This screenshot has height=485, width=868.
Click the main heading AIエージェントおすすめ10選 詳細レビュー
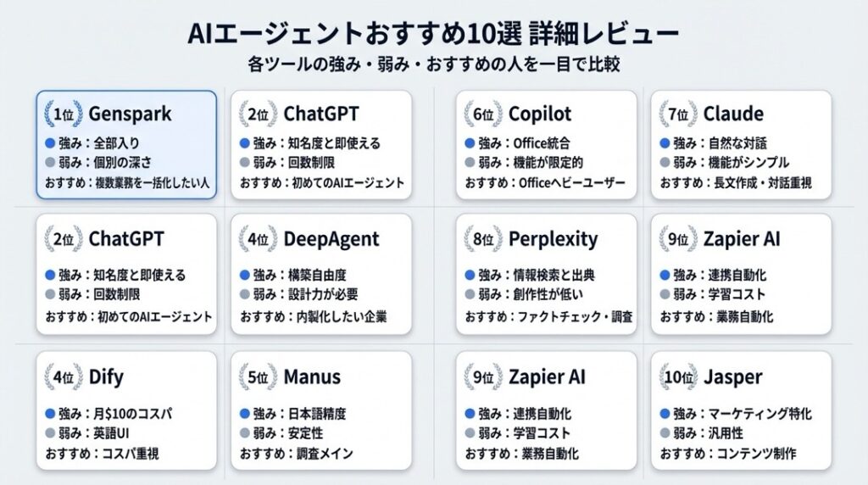point(433,35)
